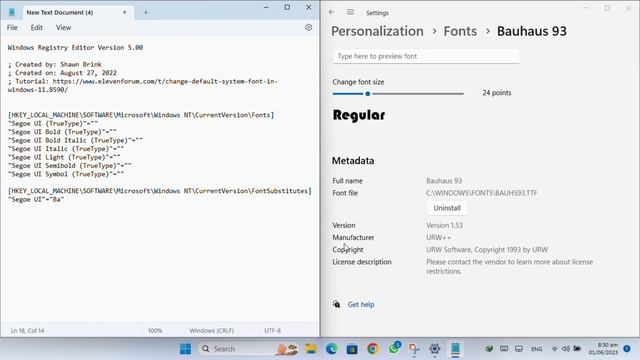640x360 pixels.
Task: Click the "Segoe UI"="Ba" line in Notepad
Action: pyautogui.click(x=36, y=199)
